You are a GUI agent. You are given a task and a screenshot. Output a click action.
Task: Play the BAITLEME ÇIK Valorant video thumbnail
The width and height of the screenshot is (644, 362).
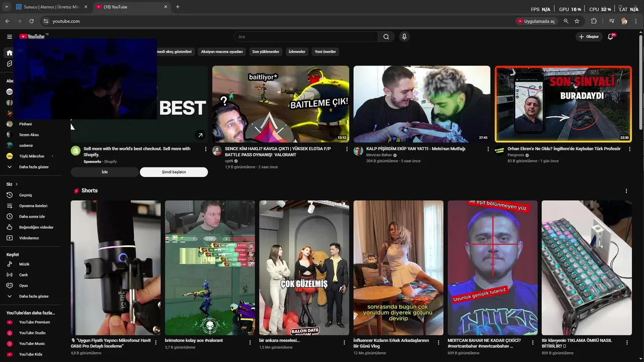tap(281, 104)
